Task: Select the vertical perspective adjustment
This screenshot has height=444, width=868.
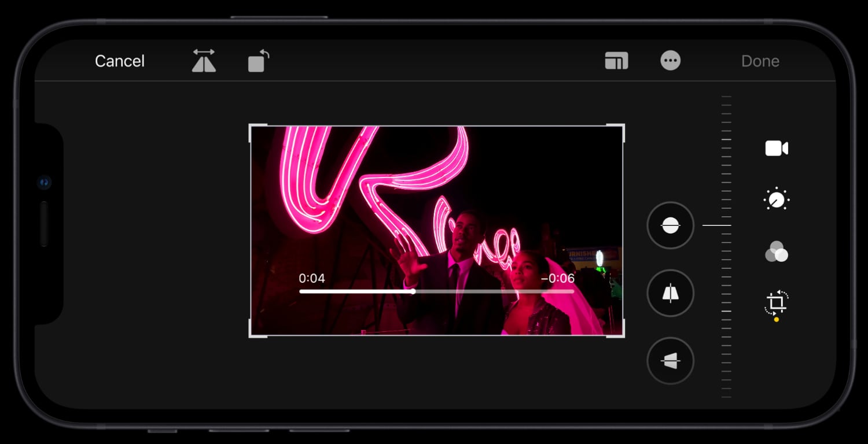Action: (670, 293)
